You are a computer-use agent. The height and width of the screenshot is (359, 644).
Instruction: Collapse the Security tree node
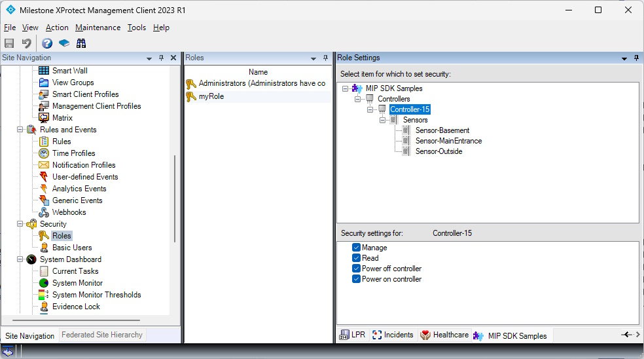[20, 224]
